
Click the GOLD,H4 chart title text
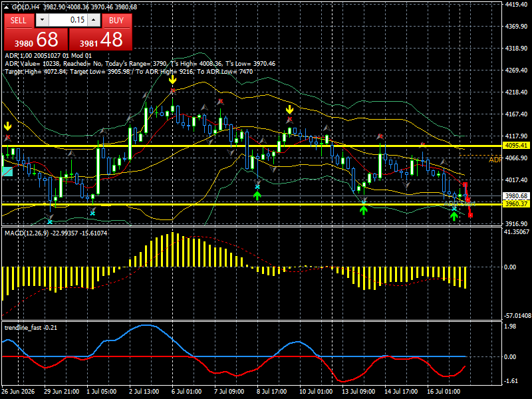26,7
